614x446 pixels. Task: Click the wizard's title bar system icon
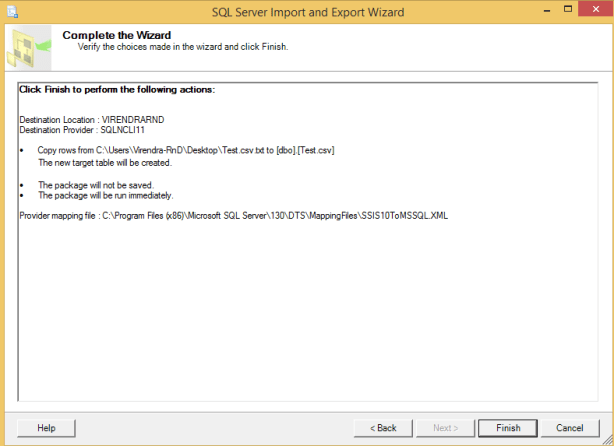click(12, 10)
